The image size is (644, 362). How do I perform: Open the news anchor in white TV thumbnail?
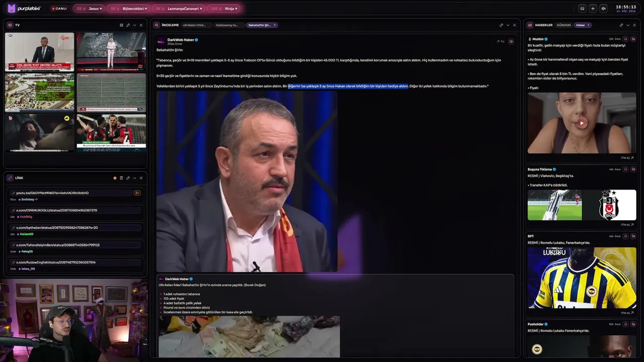(x=111, y=52)
